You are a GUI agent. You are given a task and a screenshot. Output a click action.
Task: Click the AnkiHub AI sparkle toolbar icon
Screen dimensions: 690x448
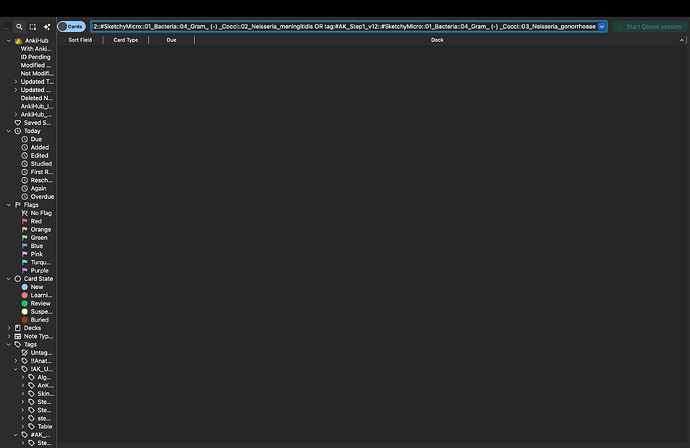point(47,27)
